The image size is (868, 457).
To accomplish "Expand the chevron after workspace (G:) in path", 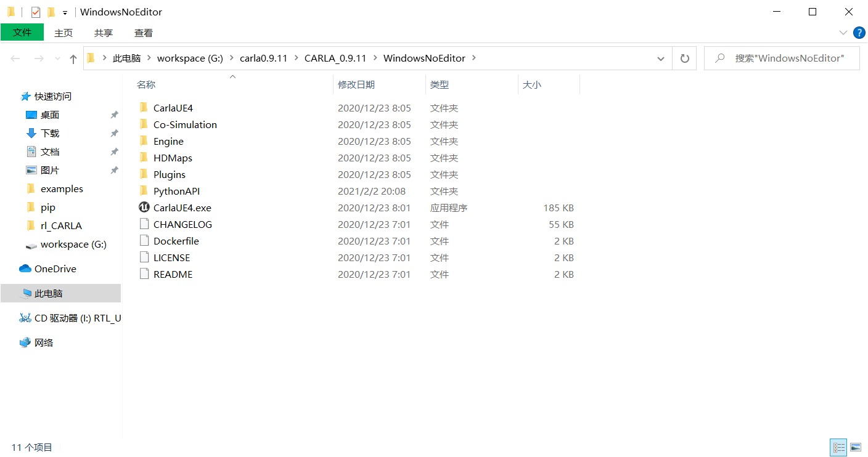I will [x=232, y=58].
